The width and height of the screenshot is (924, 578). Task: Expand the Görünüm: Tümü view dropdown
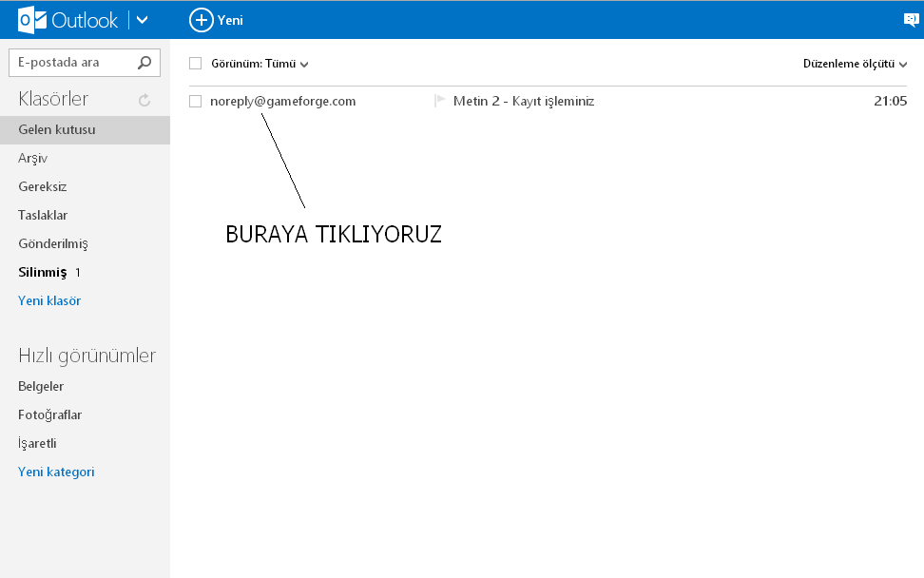click(x=260, y=64)
